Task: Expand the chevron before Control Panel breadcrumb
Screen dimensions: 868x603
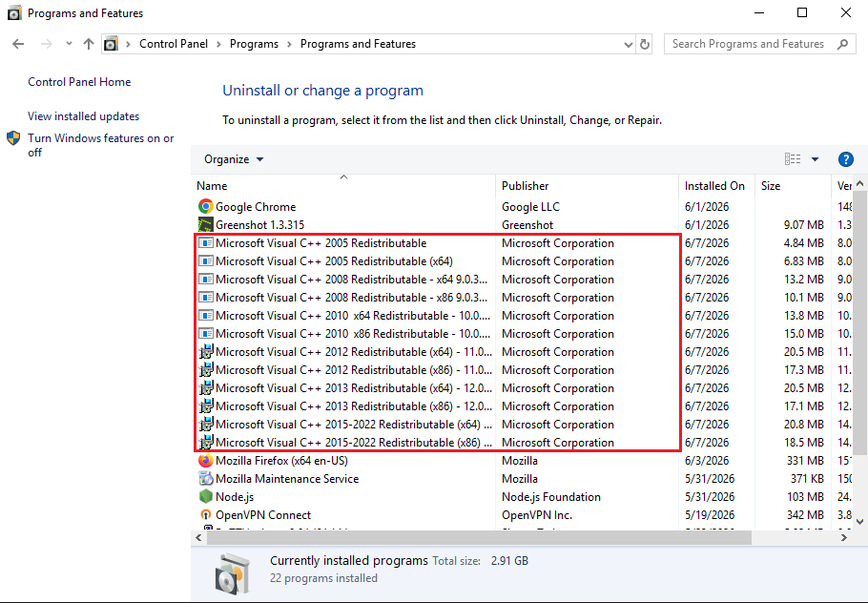Action: click(x=128, y=44)
